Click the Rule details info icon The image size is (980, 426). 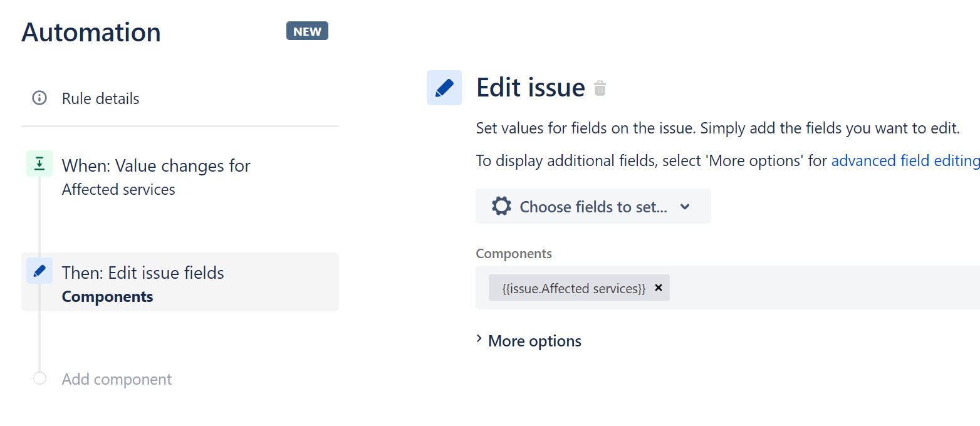click(x=39, y=98)
